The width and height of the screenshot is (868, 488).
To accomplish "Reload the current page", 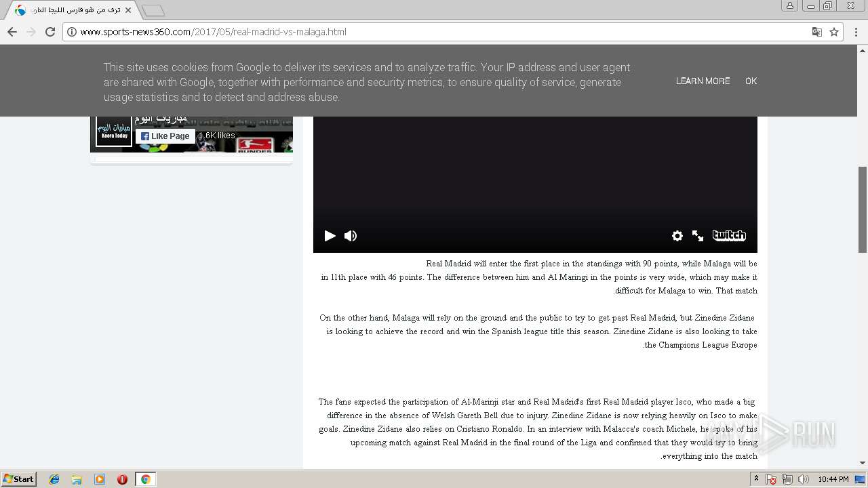I will (50, 32).
